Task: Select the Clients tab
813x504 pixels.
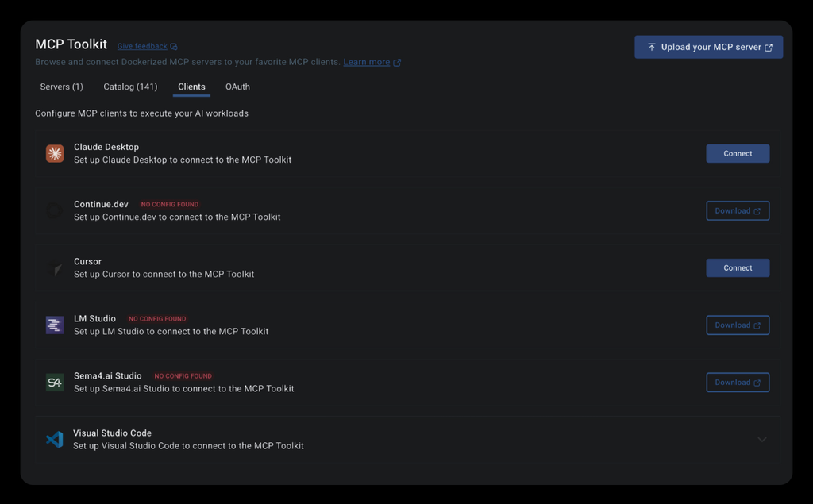Action: point(191,87)
